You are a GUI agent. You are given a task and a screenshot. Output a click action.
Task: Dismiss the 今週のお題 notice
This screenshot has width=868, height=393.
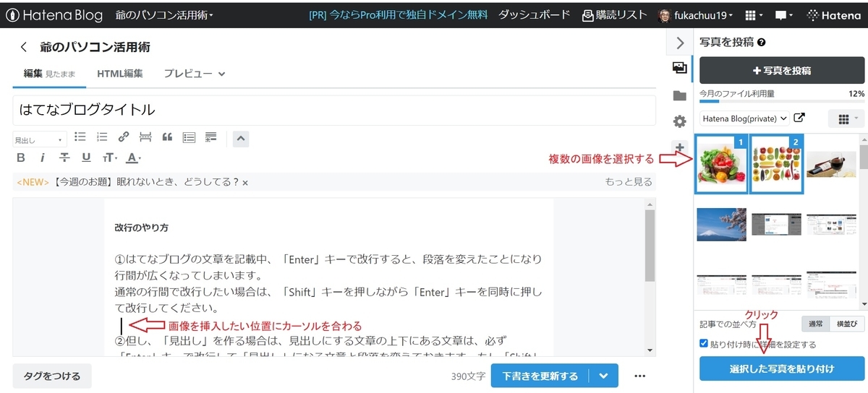pos(245,183)
